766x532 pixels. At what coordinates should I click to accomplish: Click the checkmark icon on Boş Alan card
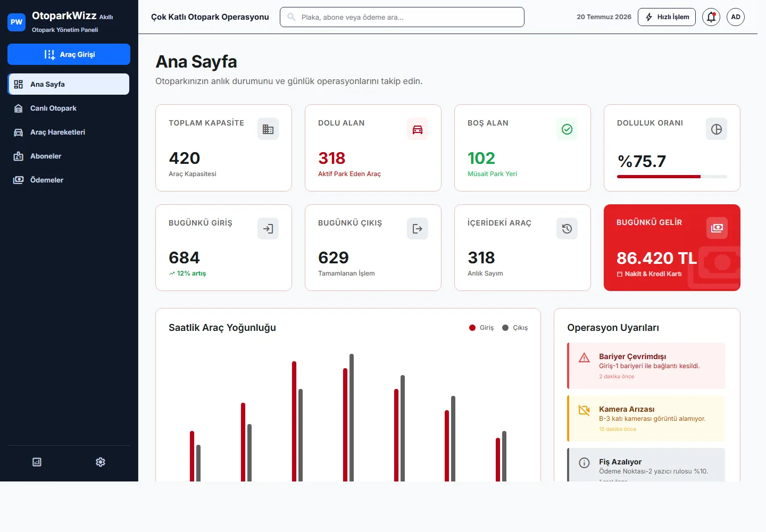click(567, 129)
